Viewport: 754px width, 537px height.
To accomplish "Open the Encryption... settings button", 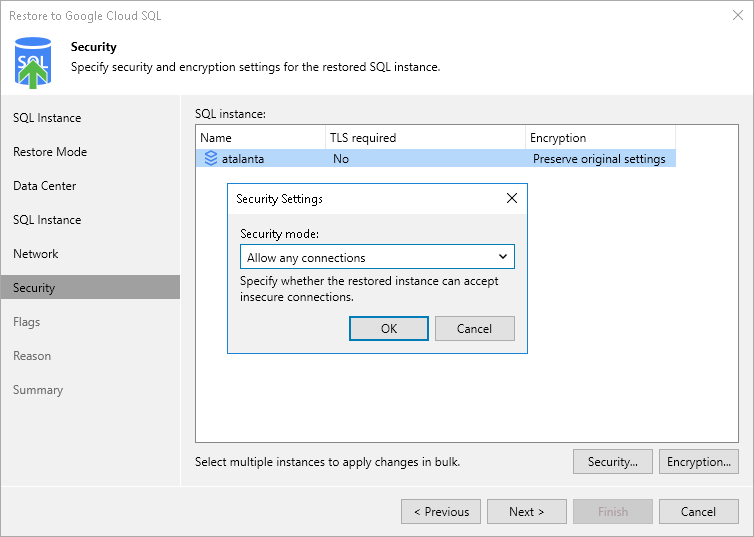I will (698, 462).
